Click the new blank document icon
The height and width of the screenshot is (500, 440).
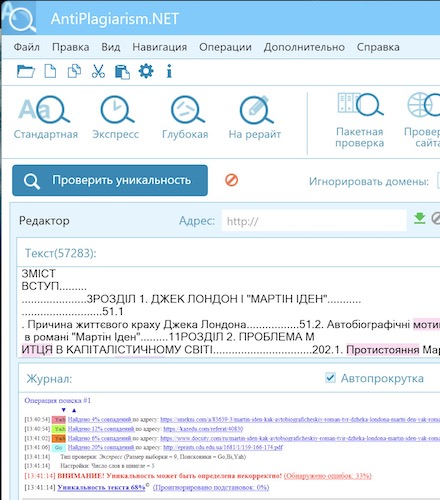tap(50, 71)
